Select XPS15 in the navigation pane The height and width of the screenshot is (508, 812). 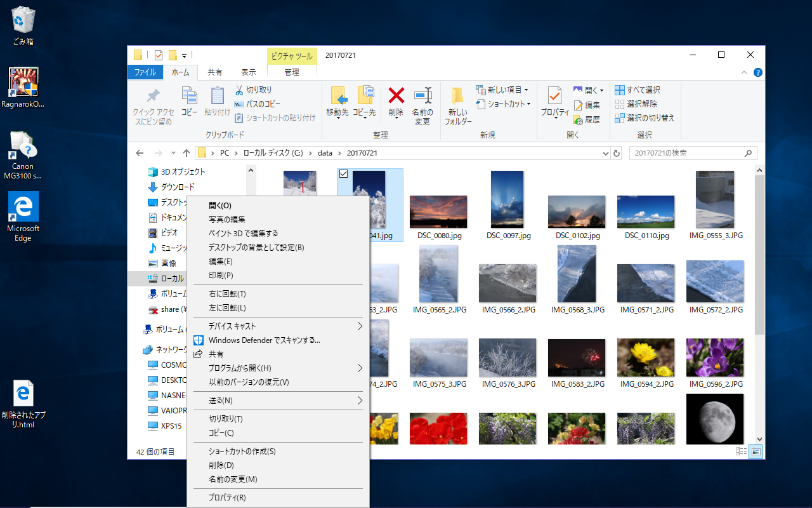coord(165,426)
